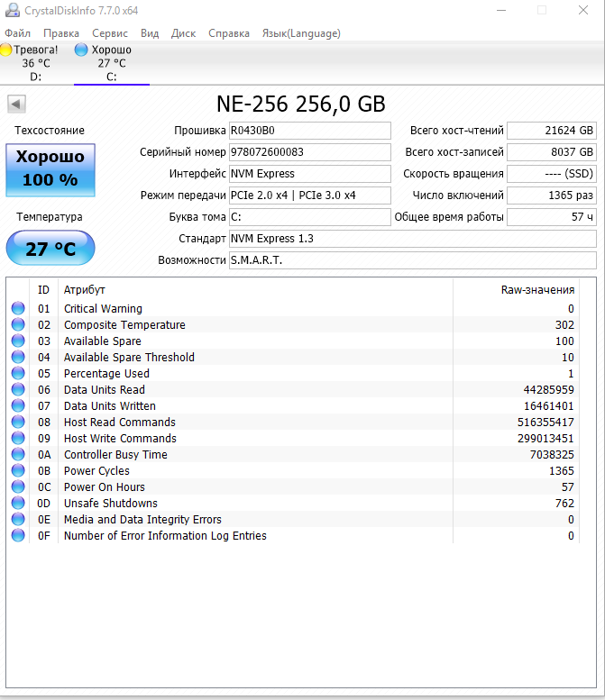Select the Percentage Used attribute name

(106, 374)
